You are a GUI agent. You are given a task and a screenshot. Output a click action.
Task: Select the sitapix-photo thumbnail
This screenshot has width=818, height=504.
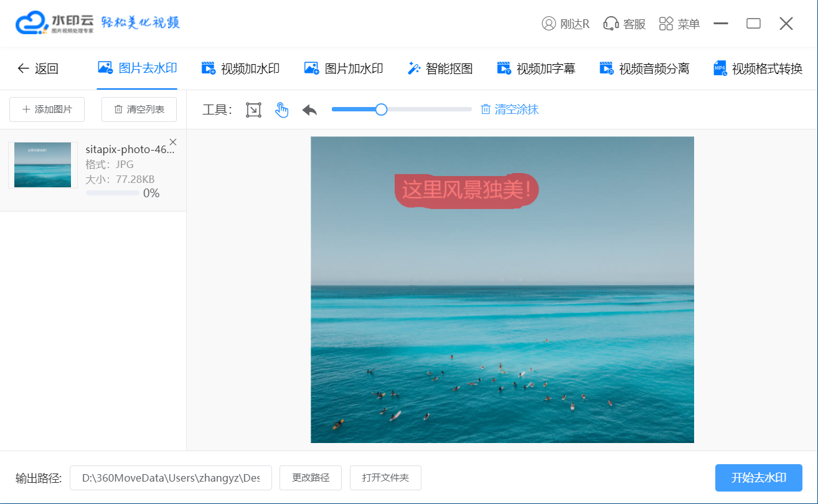43,165
